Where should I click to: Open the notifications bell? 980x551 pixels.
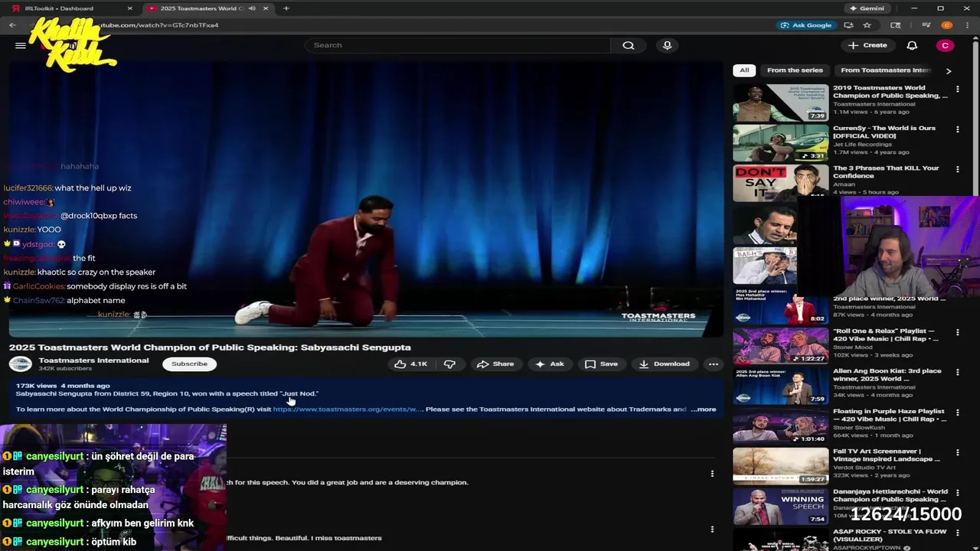[912, 45]
